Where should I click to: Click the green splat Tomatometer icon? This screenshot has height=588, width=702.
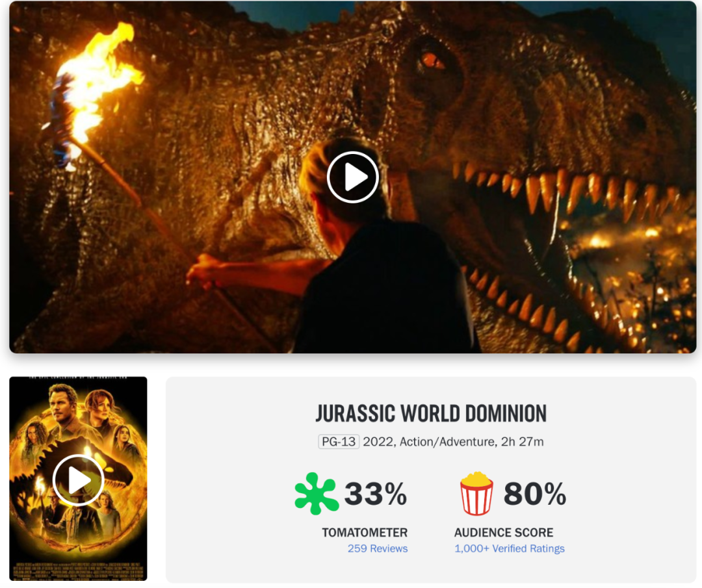(x=316, y=493)
